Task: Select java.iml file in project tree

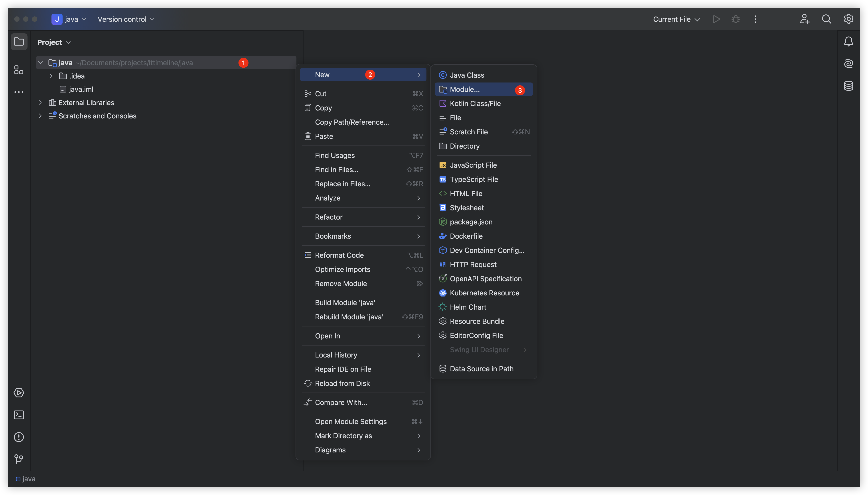Action: [x=81, y=89]
